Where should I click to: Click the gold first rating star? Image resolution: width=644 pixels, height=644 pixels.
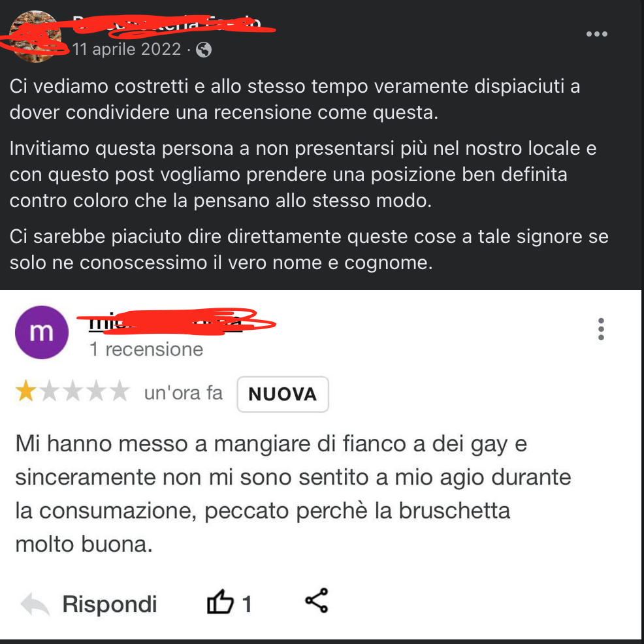(x=26, y=391)
